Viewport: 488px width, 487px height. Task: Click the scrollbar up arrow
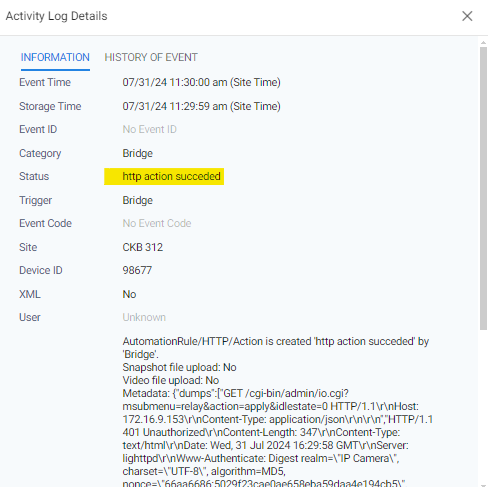483,43
